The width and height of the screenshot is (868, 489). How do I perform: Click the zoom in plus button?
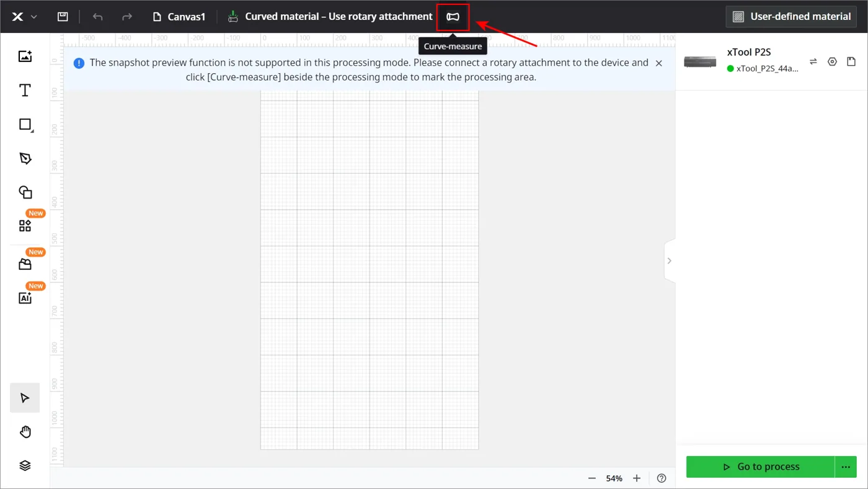637,478
